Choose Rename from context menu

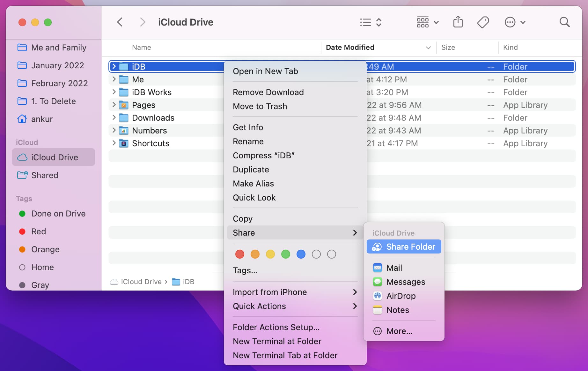[x=295, y=141]
